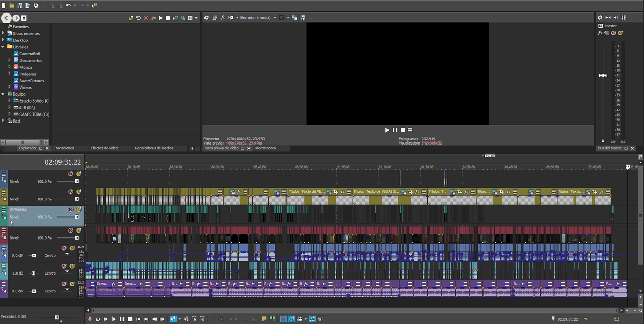Open project properties gear in the top toolbar

click(36, 5)
